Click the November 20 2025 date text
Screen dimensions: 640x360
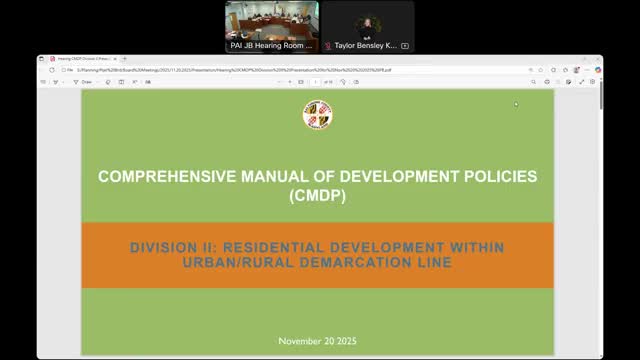coord(318,341)
